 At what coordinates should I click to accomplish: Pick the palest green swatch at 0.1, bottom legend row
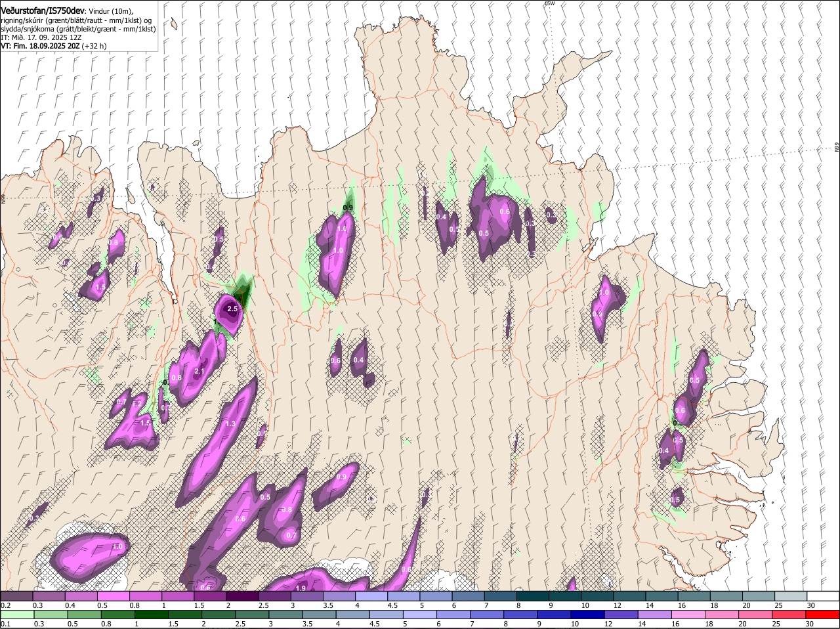16,615
